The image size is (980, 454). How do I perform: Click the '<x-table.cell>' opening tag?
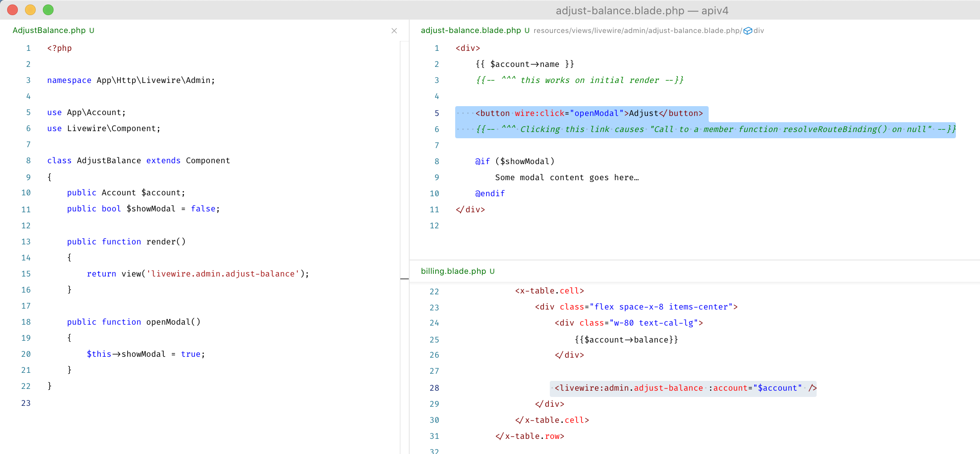coord(549,291)
